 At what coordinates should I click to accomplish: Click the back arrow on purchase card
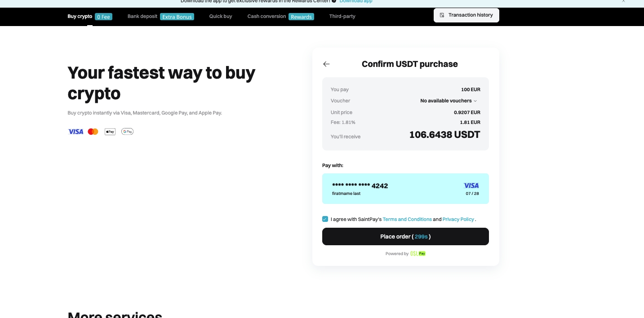(326, 64)
